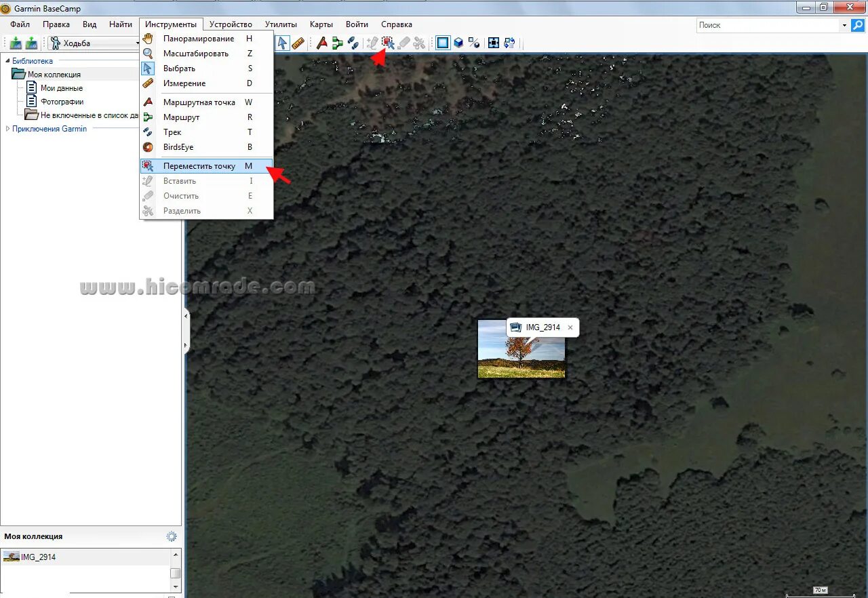Switch to 3D map view cube icon
This screenshot has height=598, width=868.
459,43
